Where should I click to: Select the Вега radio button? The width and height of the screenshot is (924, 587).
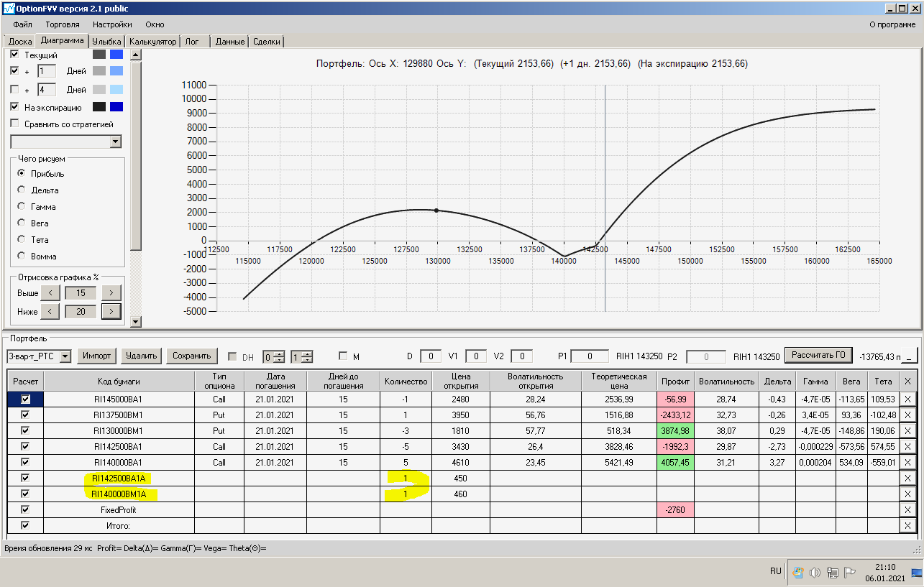(22, 223)
